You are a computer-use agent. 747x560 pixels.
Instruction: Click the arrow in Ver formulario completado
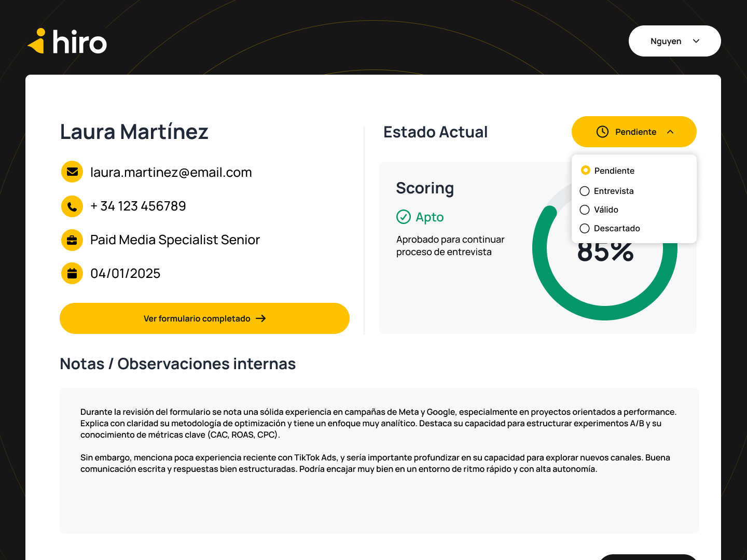click(x=261, y=318)
